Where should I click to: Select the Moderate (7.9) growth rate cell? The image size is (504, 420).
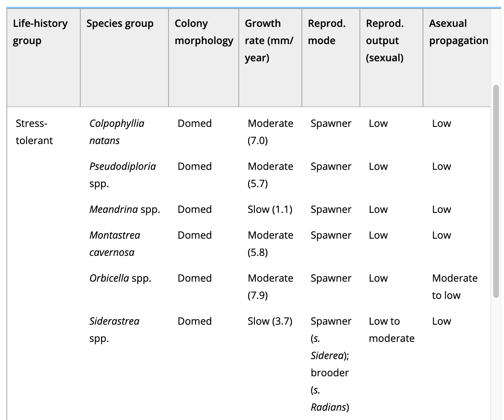[270, 287]
